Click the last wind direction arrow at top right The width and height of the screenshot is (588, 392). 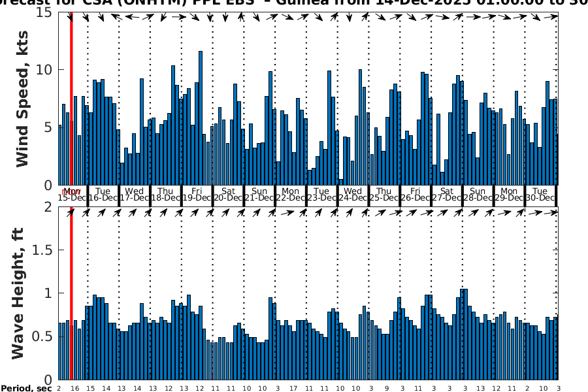click(x=553, y=18)
